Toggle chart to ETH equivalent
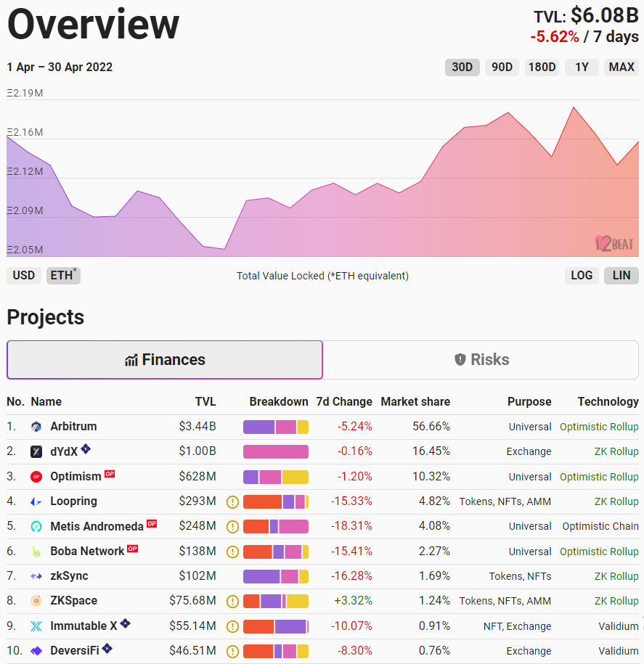644x664 pixels. coord(63,276)
